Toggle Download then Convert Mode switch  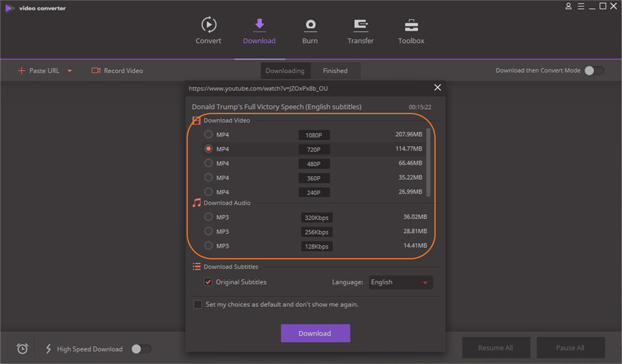pos(594,70)
